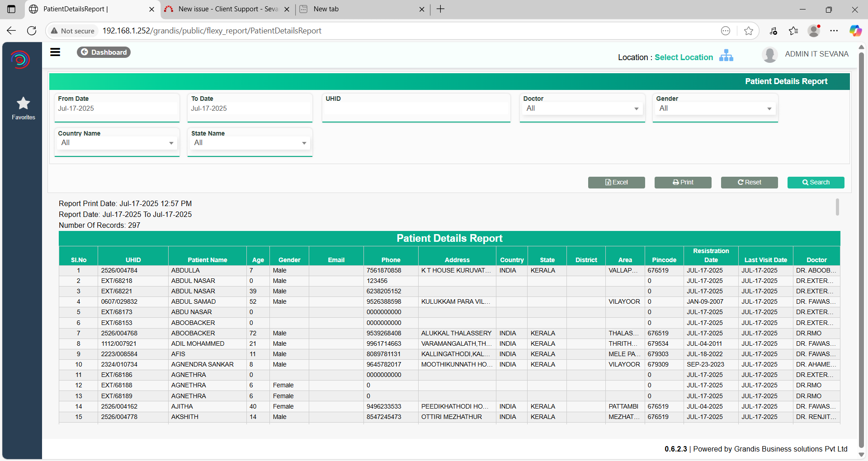Click the location hierarchy icon

point(726,56)
